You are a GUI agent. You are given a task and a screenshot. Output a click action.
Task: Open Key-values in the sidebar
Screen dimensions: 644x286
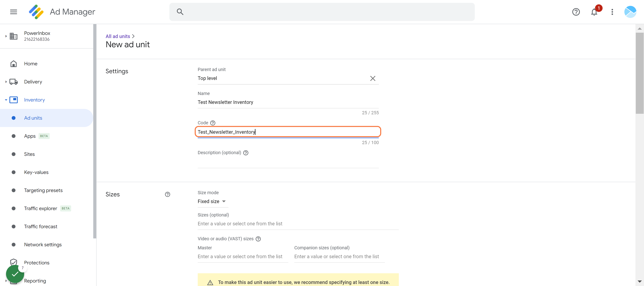36,172
